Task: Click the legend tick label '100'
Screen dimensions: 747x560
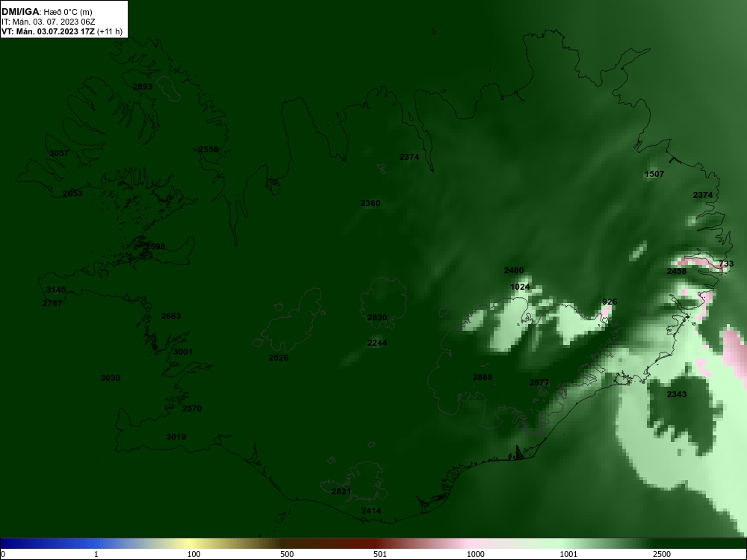Action: pyautogui.click(x=194, y=554)
